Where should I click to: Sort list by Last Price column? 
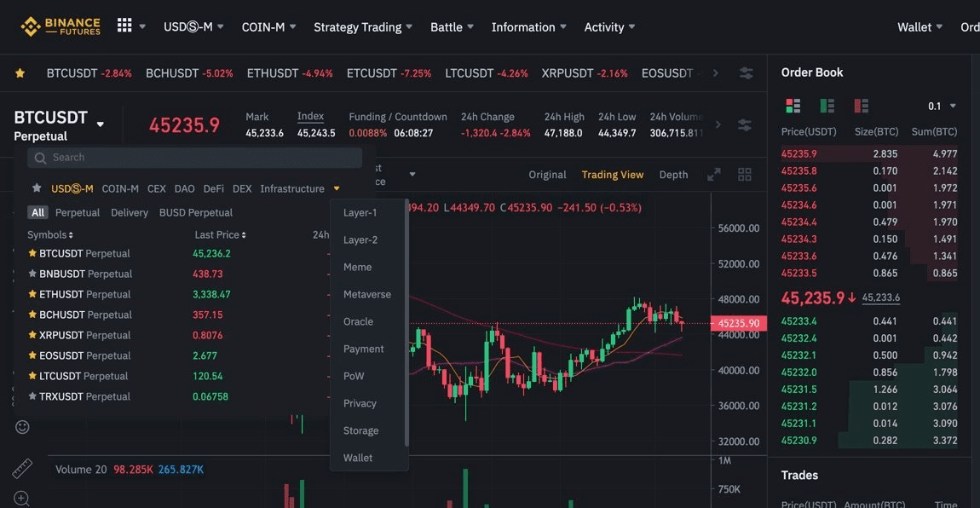(x=220, y=235)
